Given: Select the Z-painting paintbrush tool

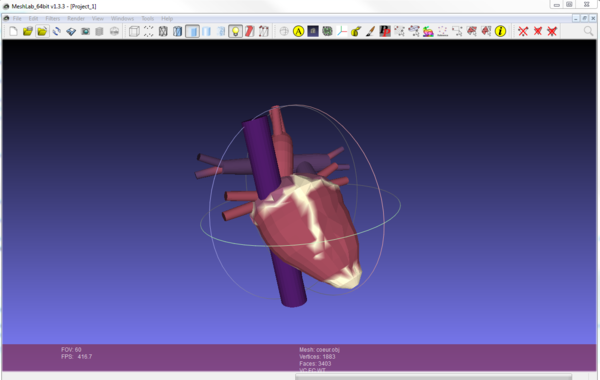Looking at the screenshot, I should tap(370, 31).
